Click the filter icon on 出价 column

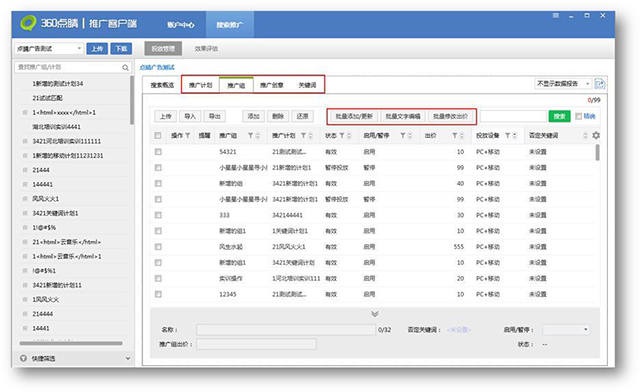pyautogui.click(x=455, y=136)
